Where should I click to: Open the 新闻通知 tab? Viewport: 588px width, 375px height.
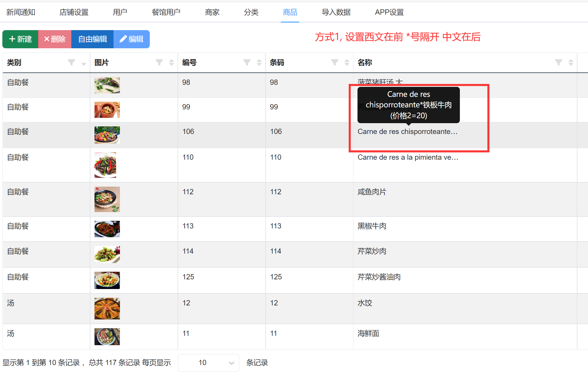point(21,12)
